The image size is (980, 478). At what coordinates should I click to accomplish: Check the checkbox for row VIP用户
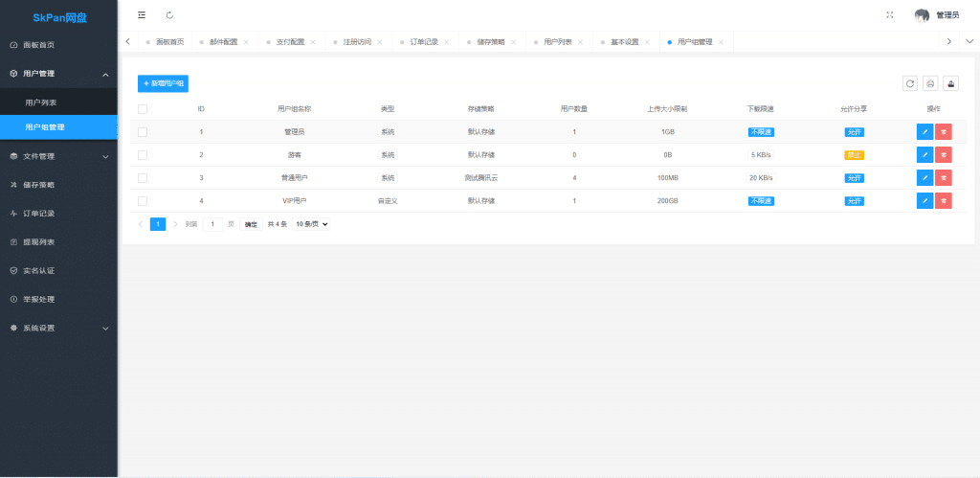pos(143,201)
